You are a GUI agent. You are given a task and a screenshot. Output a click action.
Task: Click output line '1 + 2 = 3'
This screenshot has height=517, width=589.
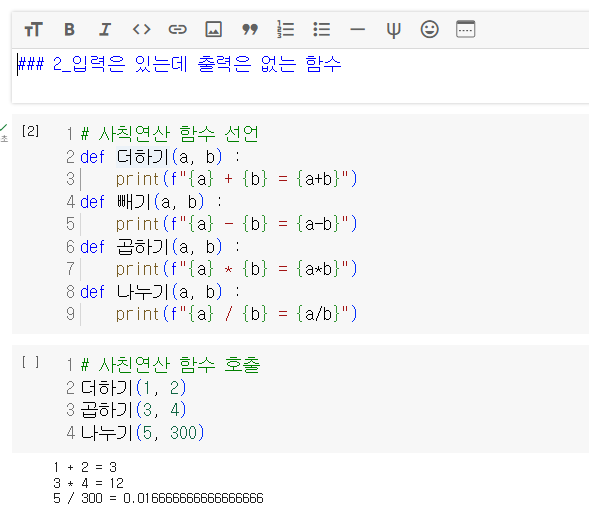(x=85, y=467)
